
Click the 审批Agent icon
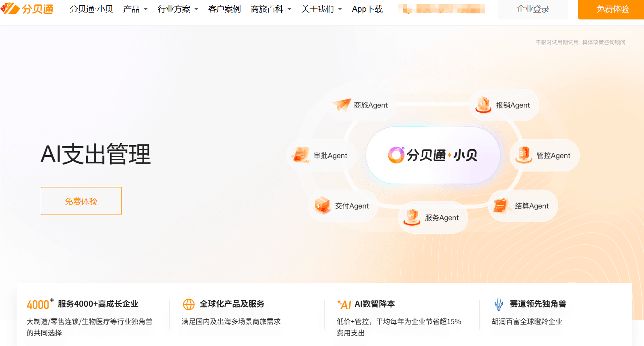(x=301, y=155)
